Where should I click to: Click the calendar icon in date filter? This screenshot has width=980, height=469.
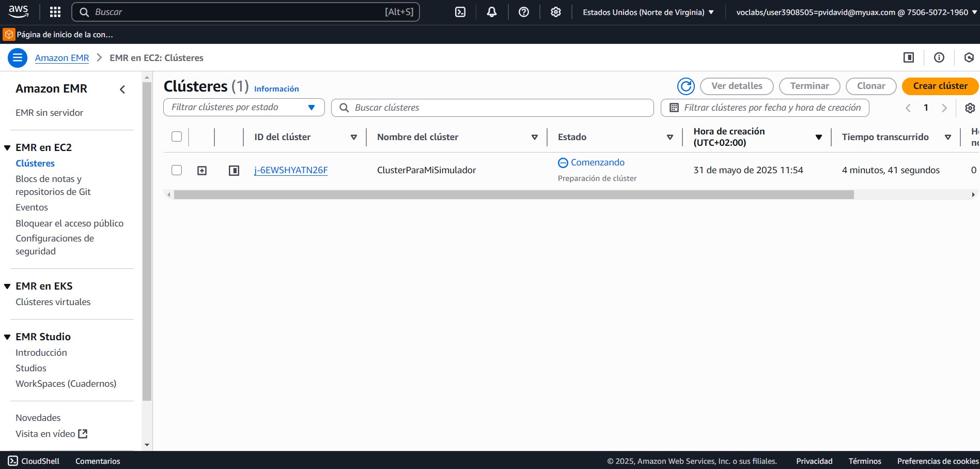coord(674,108)
